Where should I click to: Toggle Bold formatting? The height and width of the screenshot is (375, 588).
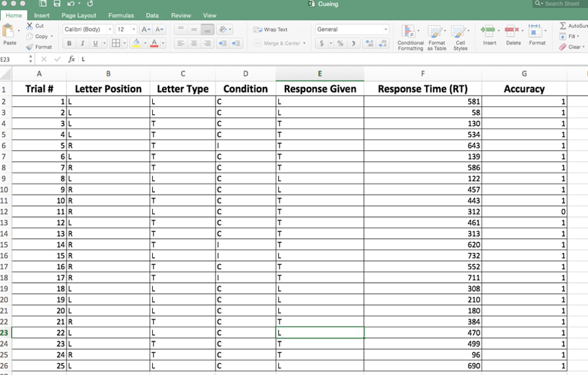(69, 43)
